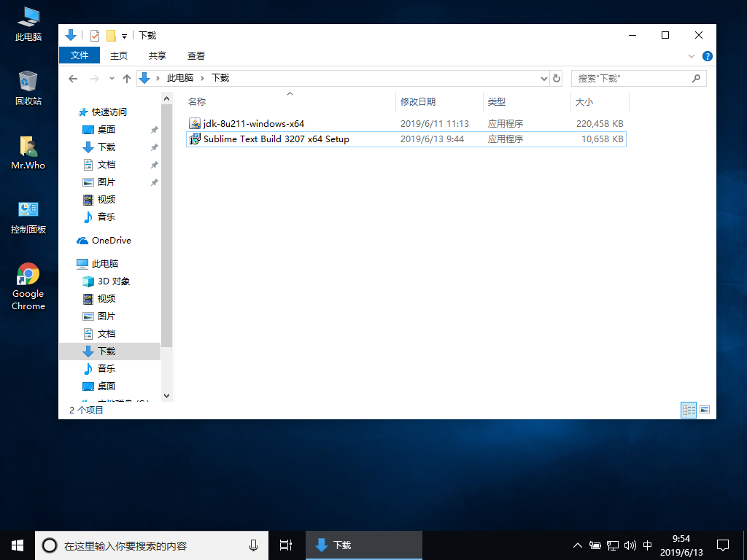This screenshot has width=747, height=560.
Task: Sort by the 大小 column header
Action: point(600,101)
